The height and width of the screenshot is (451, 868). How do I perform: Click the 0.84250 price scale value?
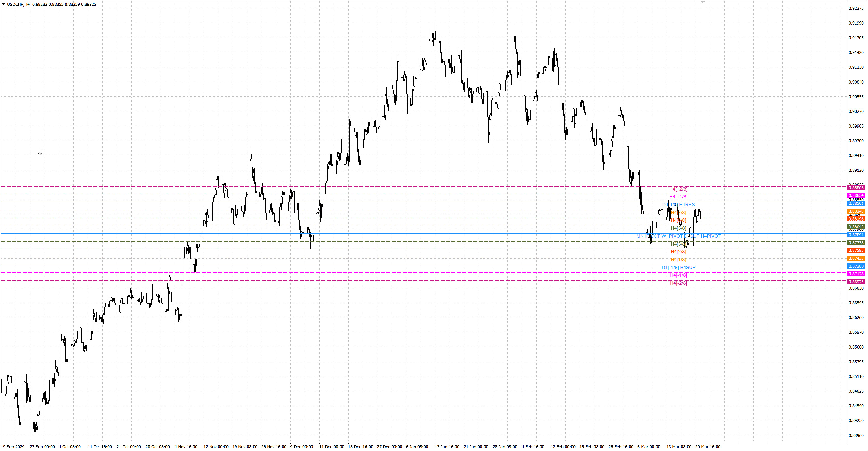[856, 420]
